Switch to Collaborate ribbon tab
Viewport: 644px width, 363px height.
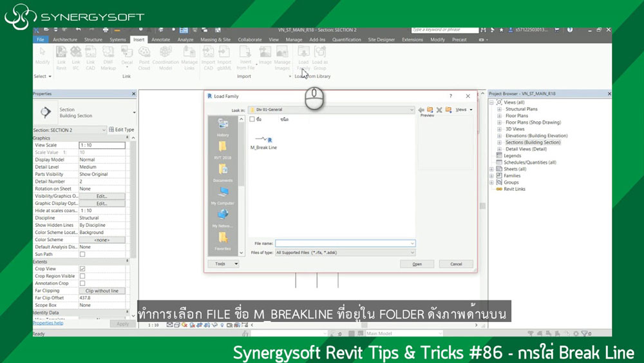click(x=250, y=40)
